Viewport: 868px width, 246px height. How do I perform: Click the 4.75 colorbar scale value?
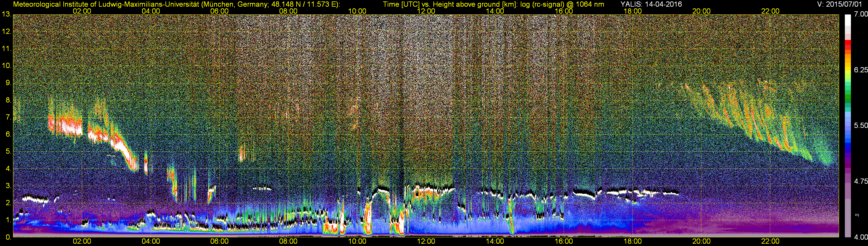[x=861, y=181]
